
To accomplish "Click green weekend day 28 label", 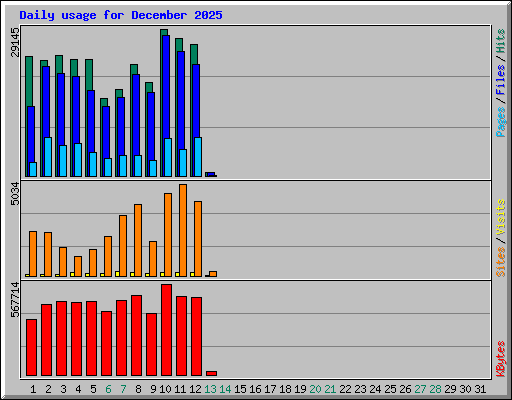I will tap(435, 389).
